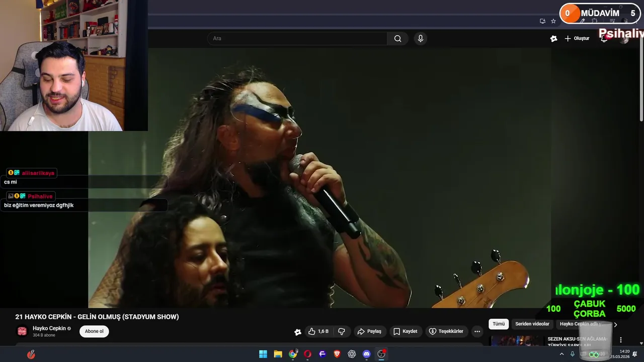Click the concert video player
The width and height of the screenshot is (644, 362).
[319, 177]
